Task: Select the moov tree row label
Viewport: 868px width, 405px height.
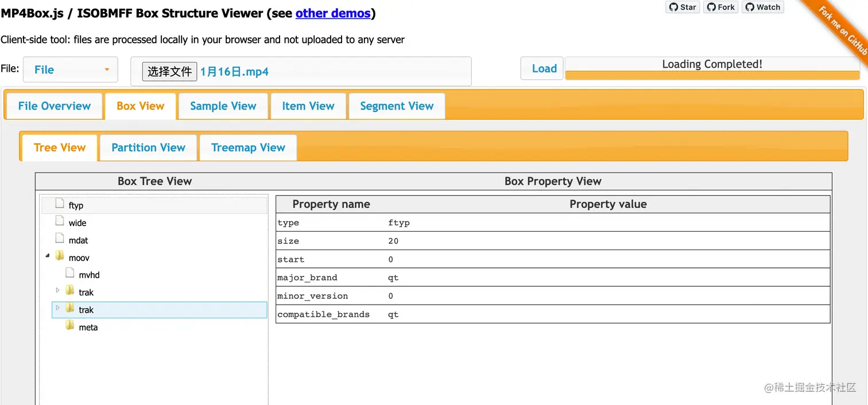Action: [x=79, y=258]
